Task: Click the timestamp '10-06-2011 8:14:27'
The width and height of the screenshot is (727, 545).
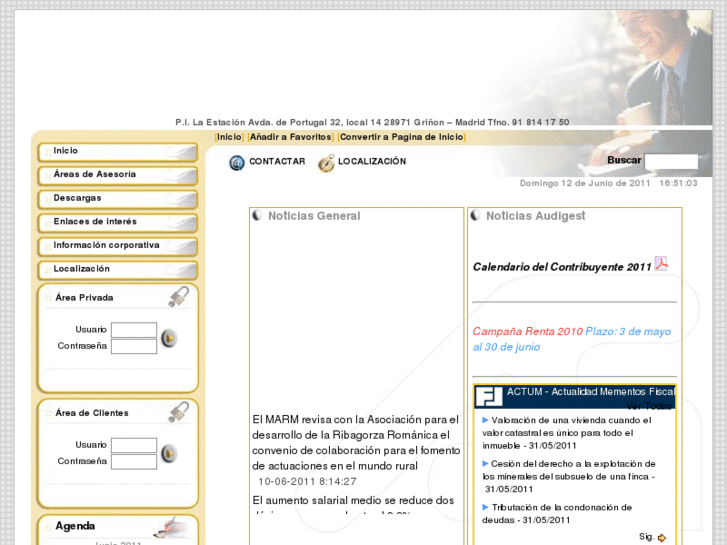Action: pyautogui.click(x=307, y=481)
